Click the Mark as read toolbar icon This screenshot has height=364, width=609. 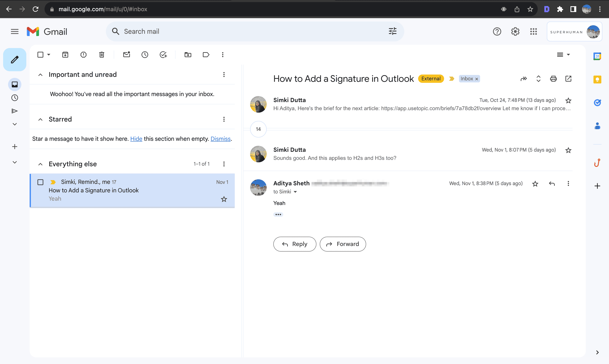(127, 54)
